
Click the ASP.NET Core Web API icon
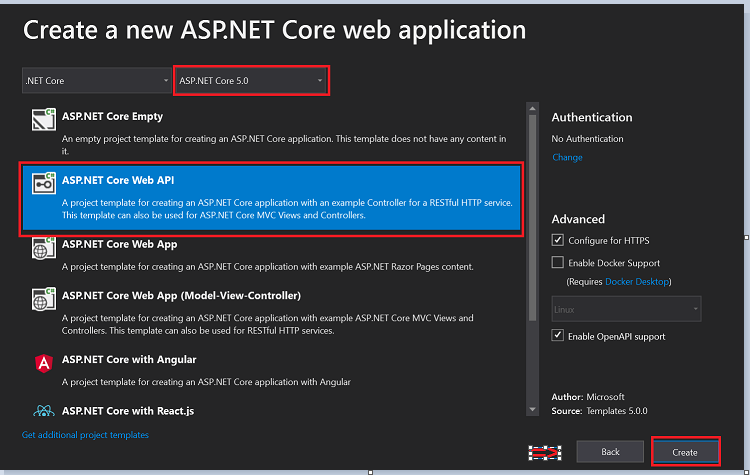point(43,184)
